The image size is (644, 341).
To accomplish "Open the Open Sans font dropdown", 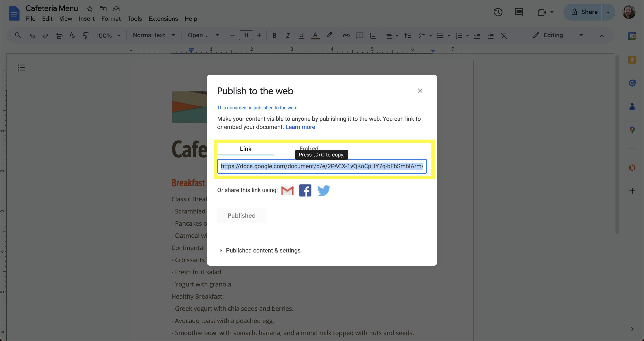I will pos(203,35).
